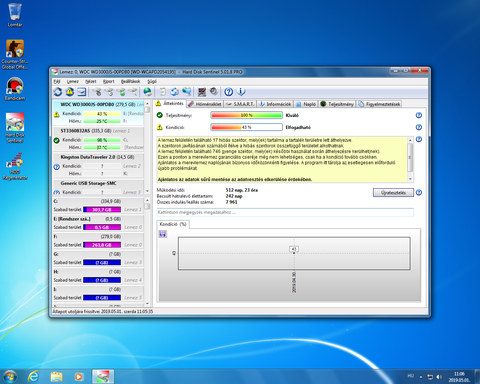Screen dimensions: 480x384
Task: Open HDD Regenerator desktop icon
Action: click(x=15, y=166)
